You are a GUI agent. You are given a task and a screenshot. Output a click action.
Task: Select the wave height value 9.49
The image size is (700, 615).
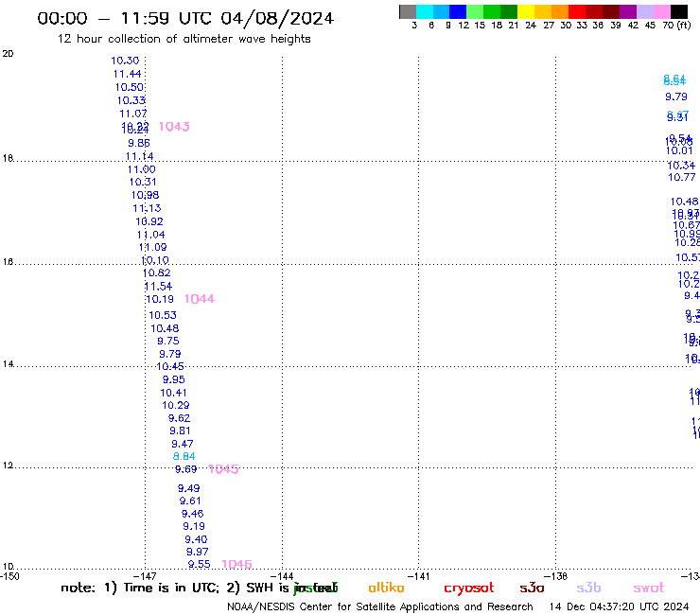(x=189, y=488)
